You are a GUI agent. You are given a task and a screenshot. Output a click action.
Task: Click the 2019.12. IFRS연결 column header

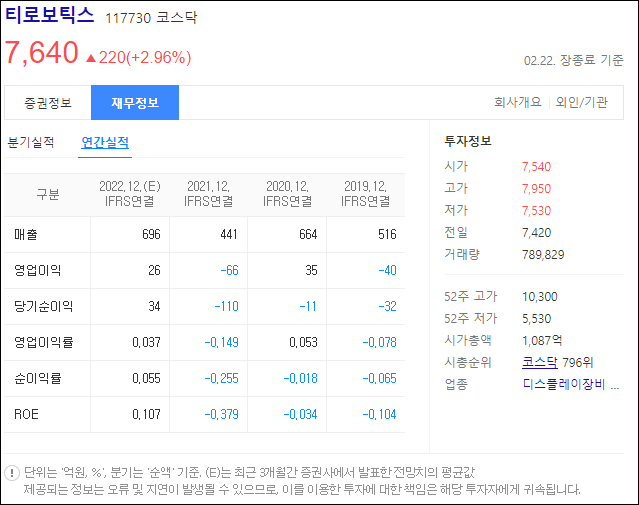[366, 194]
